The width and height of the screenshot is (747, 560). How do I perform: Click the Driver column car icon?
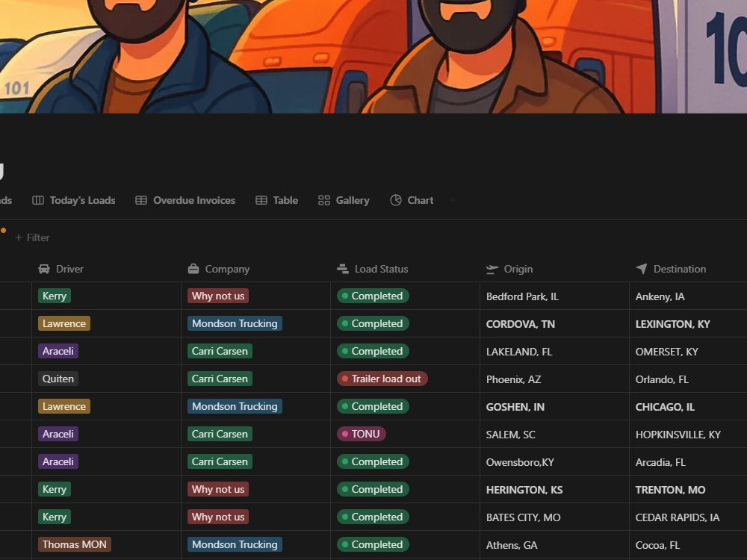pyautogui.click(x=44, y=269)
